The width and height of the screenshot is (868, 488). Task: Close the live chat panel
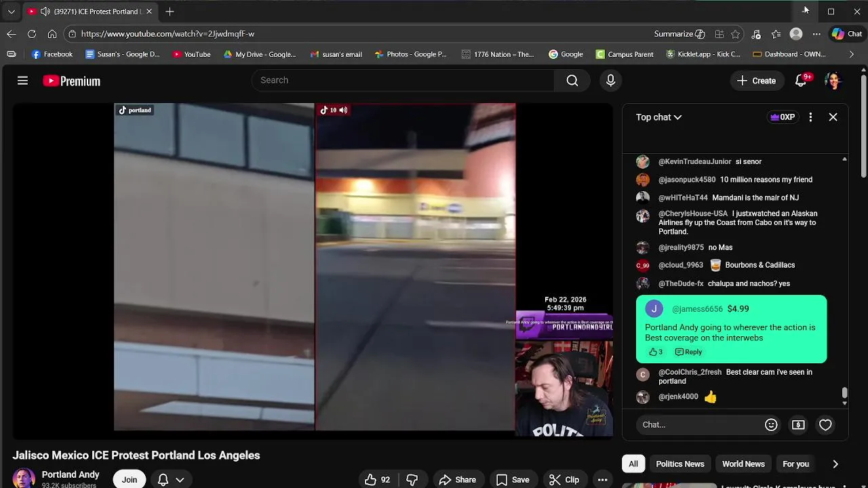tap(833, 117)
